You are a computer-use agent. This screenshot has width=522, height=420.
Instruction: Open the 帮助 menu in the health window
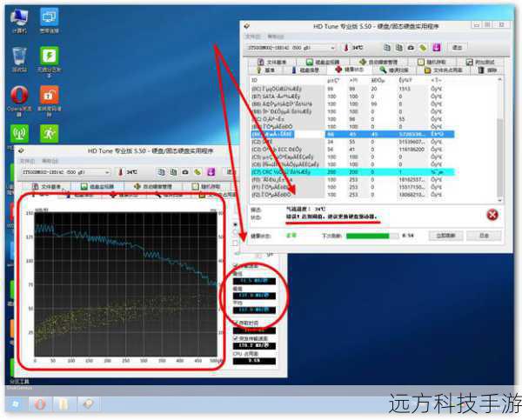[276, 37]
